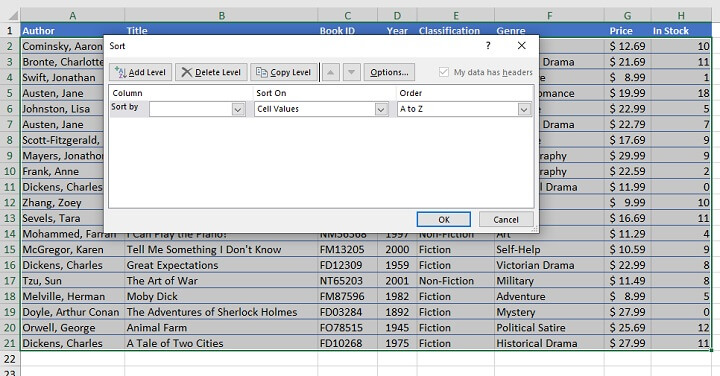Click cell Tell Me Something I Don't Know

(x=221, y=250)
